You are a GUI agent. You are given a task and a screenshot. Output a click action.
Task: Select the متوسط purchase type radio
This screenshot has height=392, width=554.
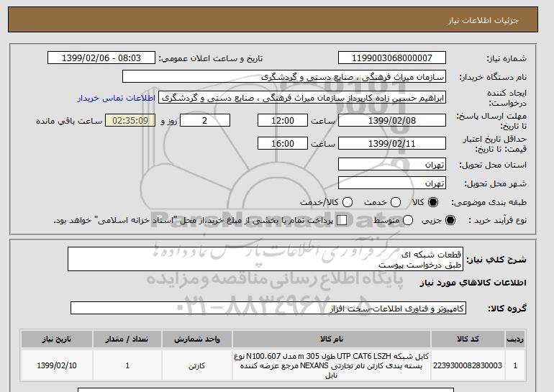tap(408, 220)
